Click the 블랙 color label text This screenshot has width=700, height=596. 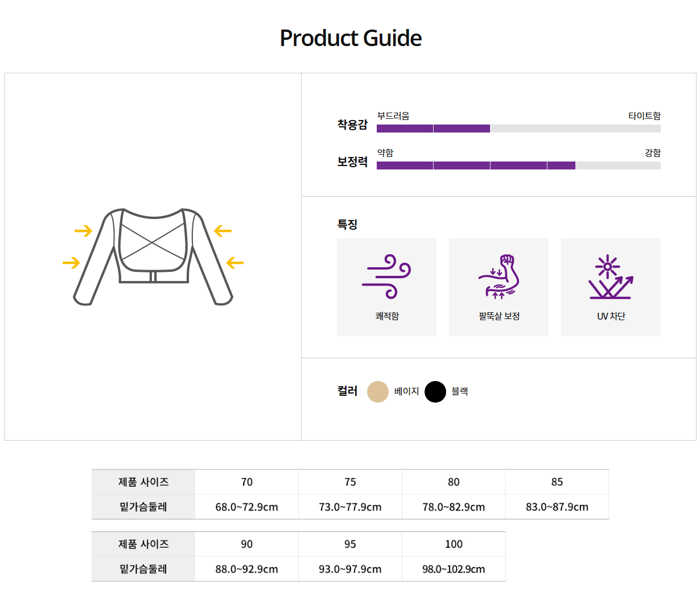(460, 392)
